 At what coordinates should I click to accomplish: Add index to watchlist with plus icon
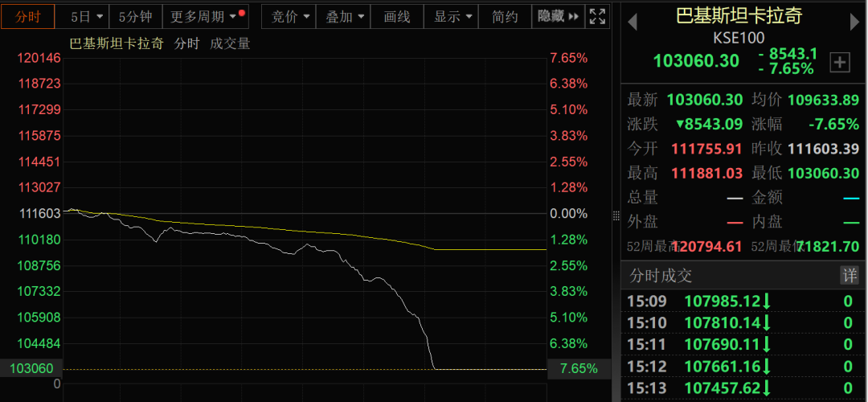click(x=840, y=63)
